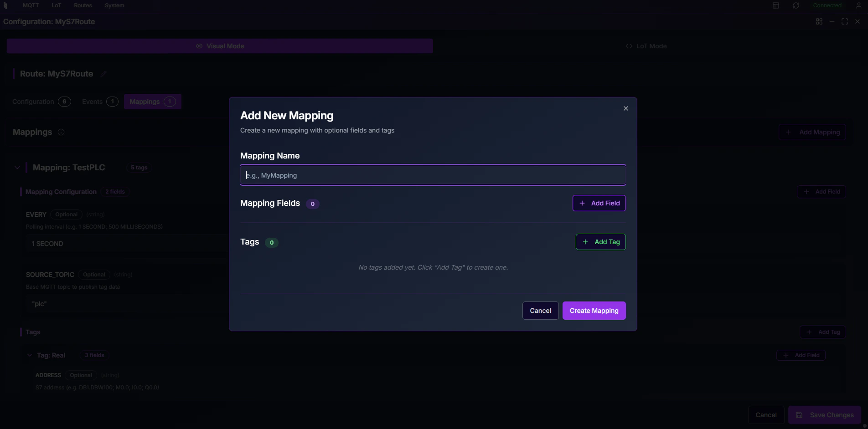Switch to the Events tab
868x429 pixels.
[99, 102]
